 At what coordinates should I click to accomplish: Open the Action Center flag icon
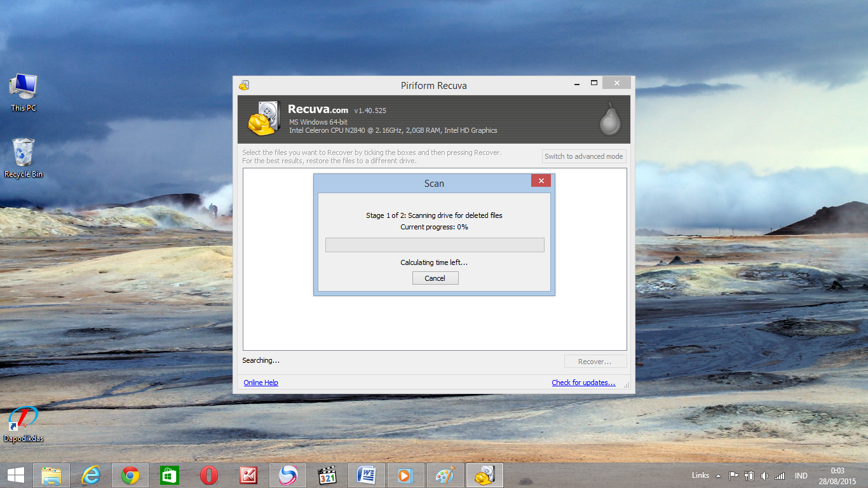[734, 475]
